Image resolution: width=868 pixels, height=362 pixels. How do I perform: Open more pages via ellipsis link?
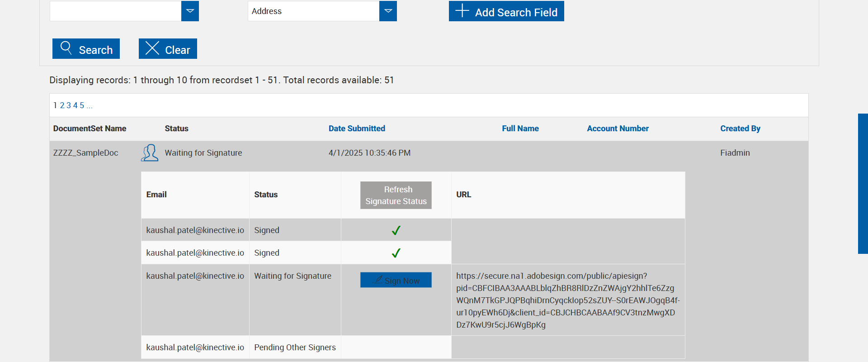[90, 105]
